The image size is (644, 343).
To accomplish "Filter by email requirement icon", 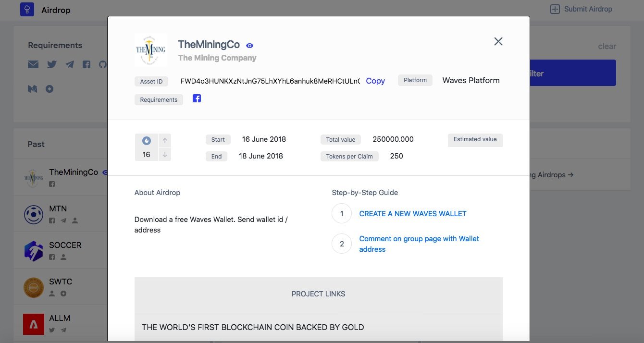I will 33,64.
